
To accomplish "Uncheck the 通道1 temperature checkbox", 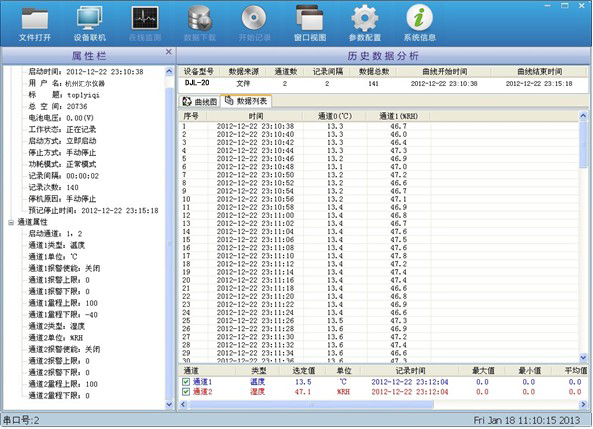I will click(x=186, y=382).
